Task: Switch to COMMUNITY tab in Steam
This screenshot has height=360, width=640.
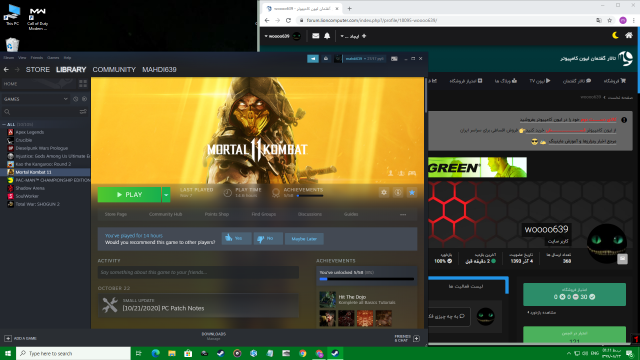Action: [114, 70]
